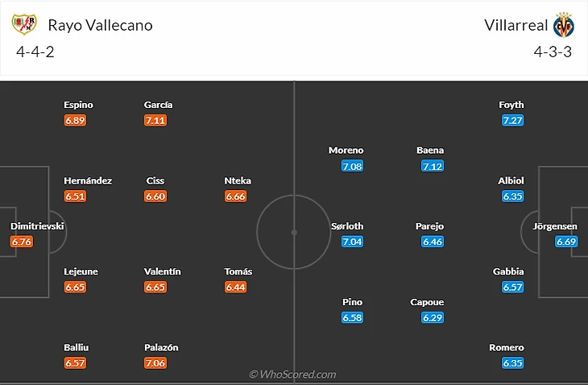The image size is (588, 385).
Task: Click the Villarreal club crest
Action: [563, 24]
